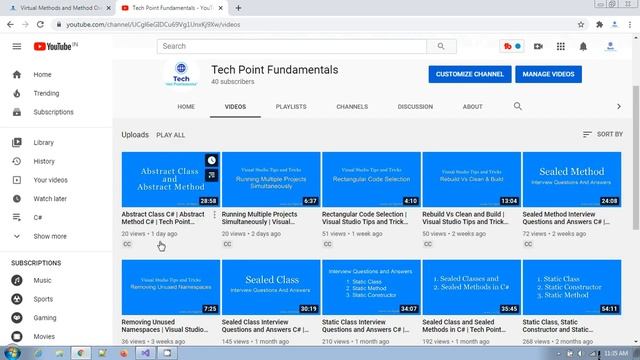Open Rebuild Vs Clean and Build title
This screenshot has height=360, width=640.
(465, 218)
